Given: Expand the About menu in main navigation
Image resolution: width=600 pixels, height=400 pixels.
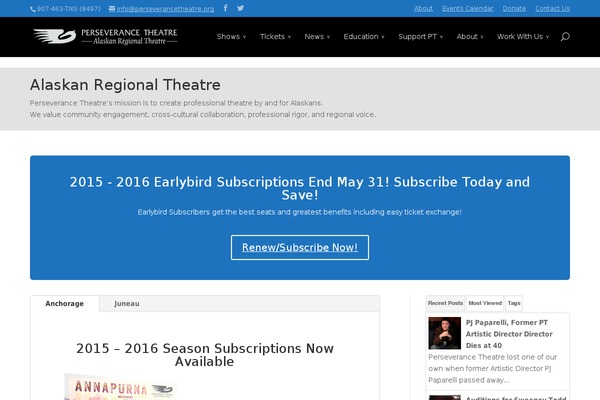Looking at the screenshot, I should click(x=470, y=37).
